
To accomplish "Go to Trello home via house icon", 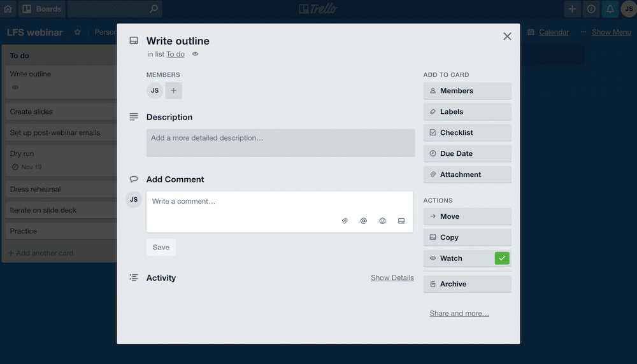I will 8,8.
